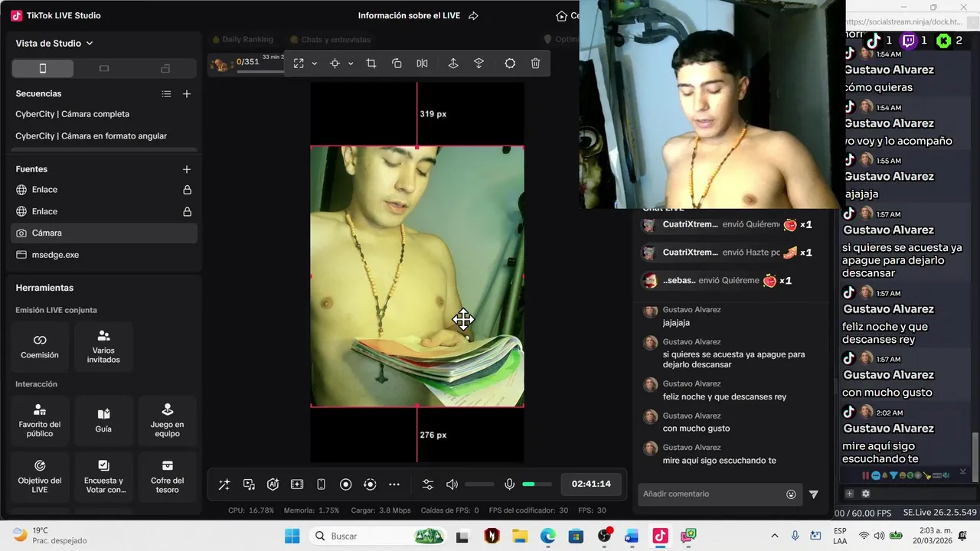Click the record button icon
Viewport: 980px width, 551px height.
point(345,484)
